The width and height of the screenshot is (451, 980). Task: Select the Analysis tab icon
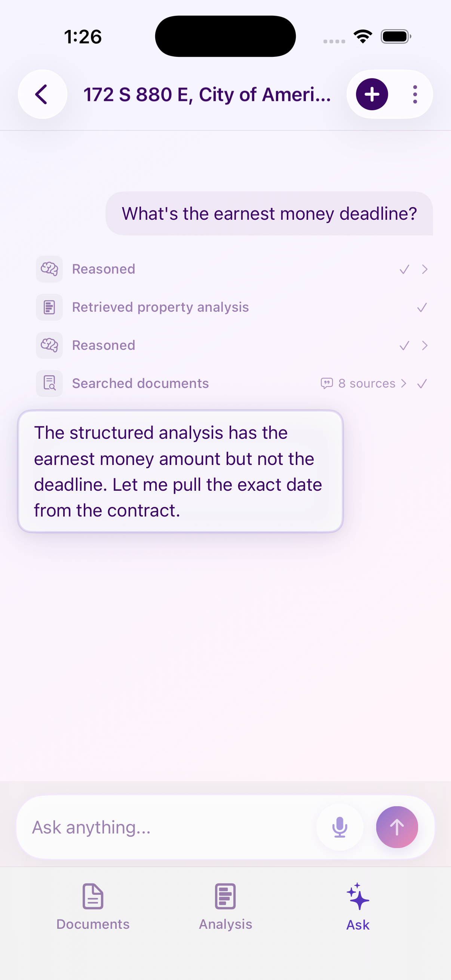point(225,896)
